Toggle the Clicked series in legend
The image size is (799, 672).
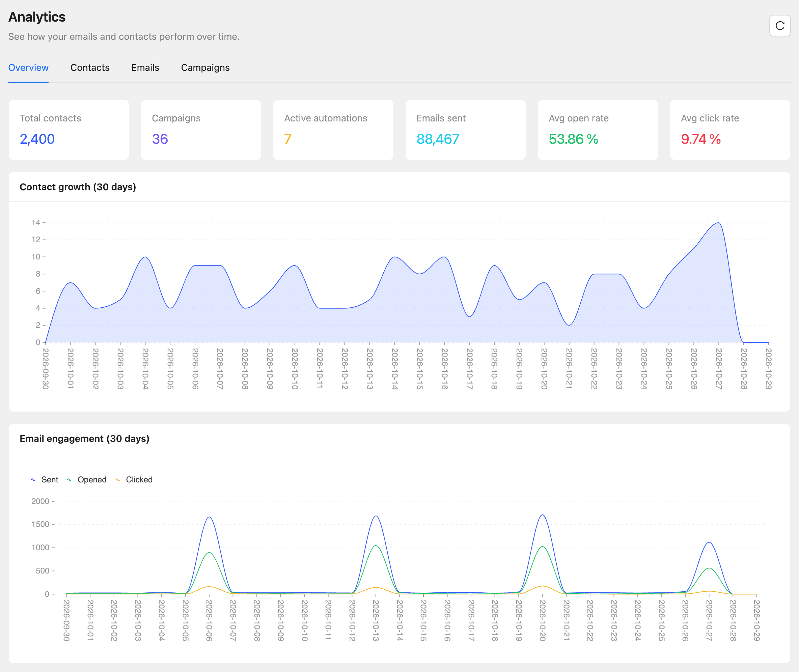134,480
